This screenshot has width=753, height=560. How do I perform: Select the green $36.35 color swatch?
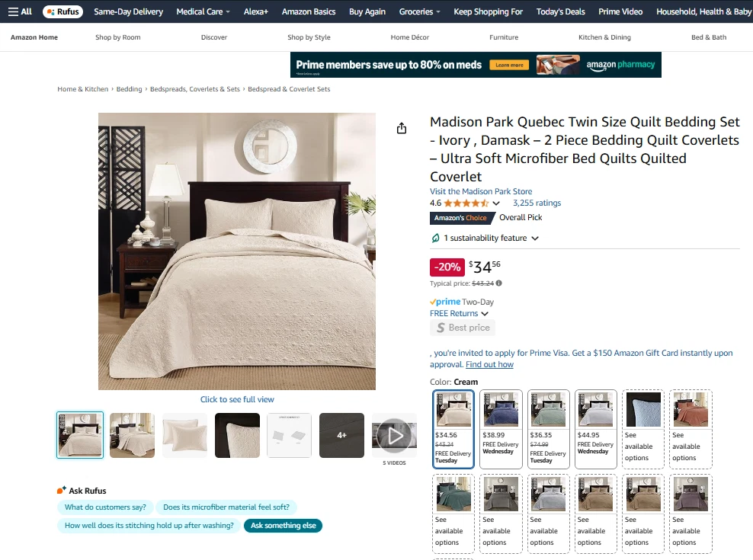point(549,429)
